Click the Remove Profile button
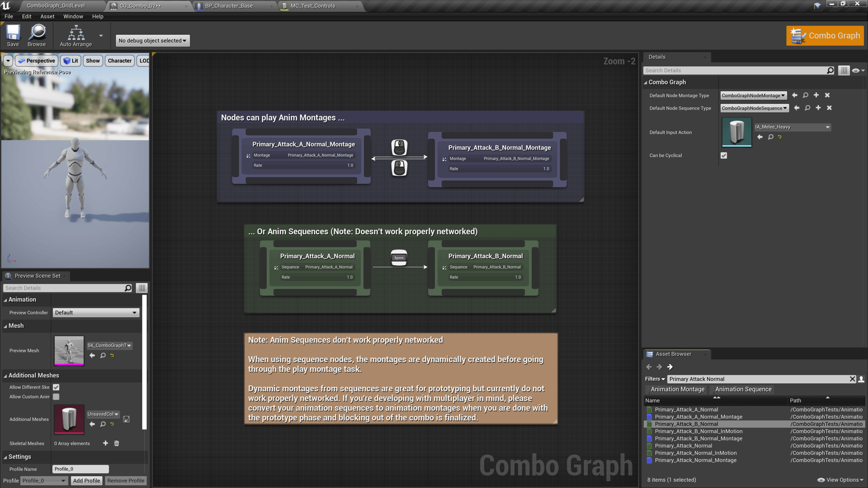This screenshot has width=868, height=488. 126,480
